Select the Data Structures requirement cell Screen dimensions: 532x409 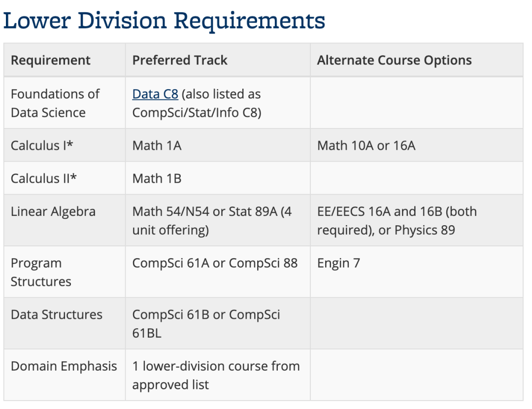57,315
